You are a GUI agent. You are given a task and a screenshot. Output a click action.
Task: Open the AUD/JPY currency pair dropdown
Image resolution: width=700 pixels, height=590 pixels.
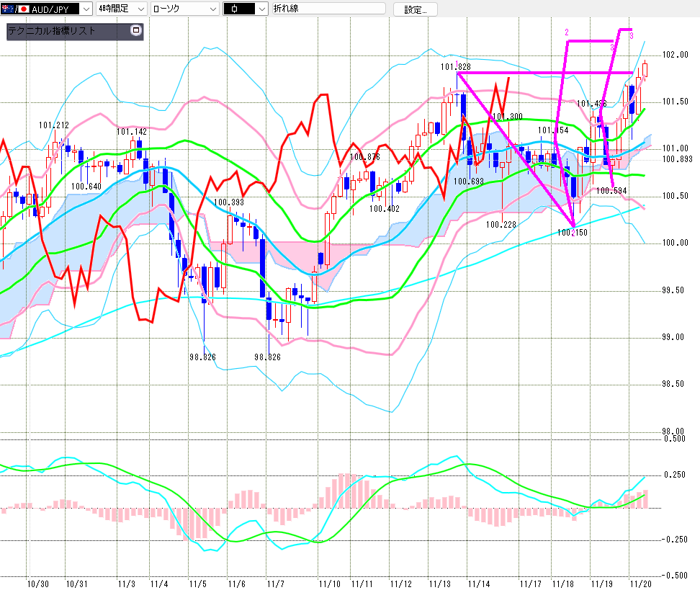click(86, 9)
